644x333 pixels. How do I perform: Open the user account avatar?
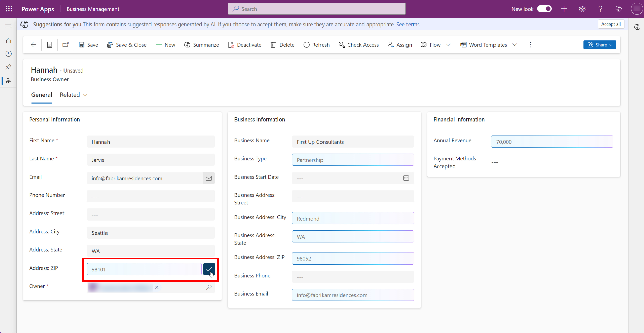pyautogui.click(x=637, y=9)
